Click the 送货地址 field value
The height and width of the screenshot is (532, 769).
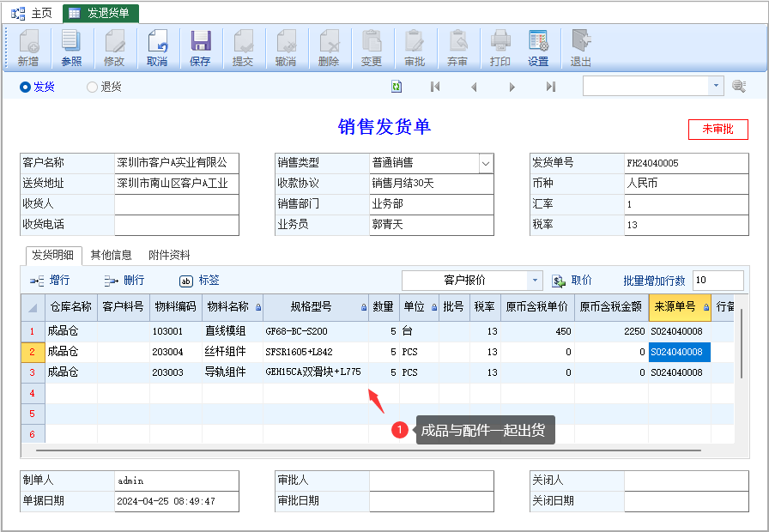tap(177, 184)
